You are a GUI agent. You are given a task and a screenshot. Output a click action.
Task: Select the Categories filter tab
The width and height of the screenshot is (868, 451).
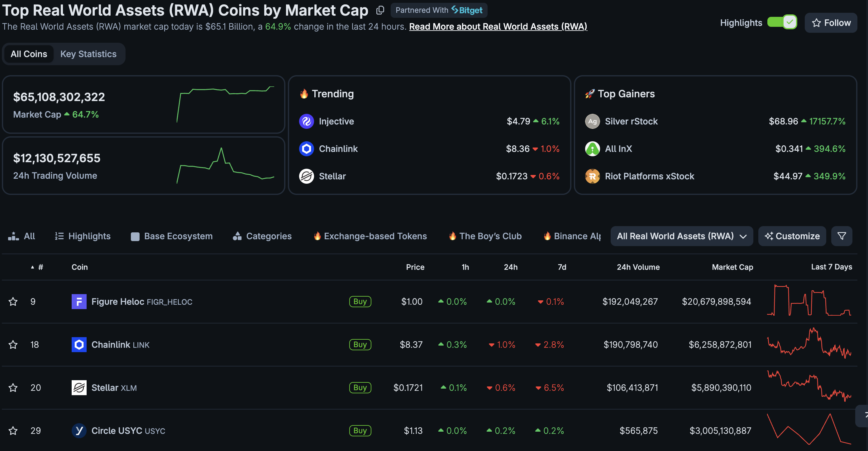[262, 236]
